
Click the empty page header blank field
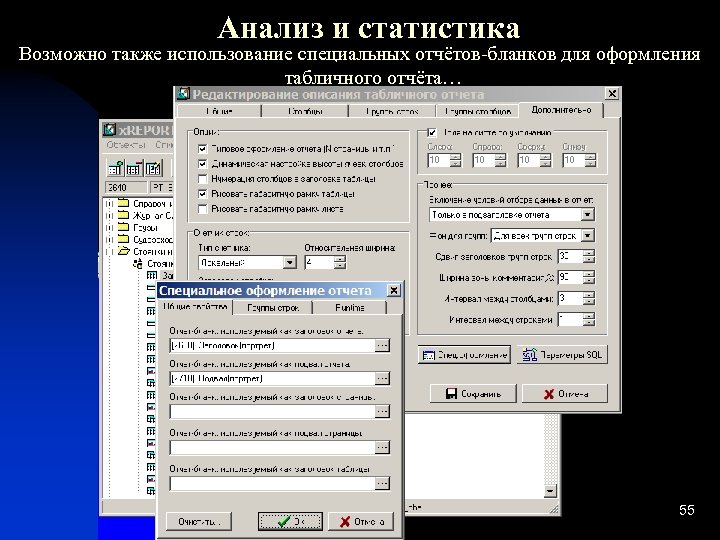272,411
